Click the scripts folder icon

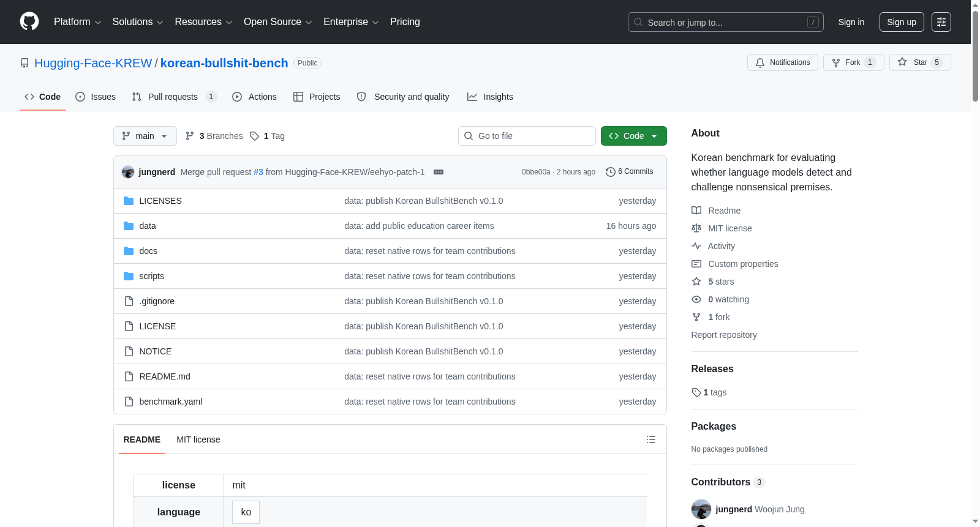129,276
